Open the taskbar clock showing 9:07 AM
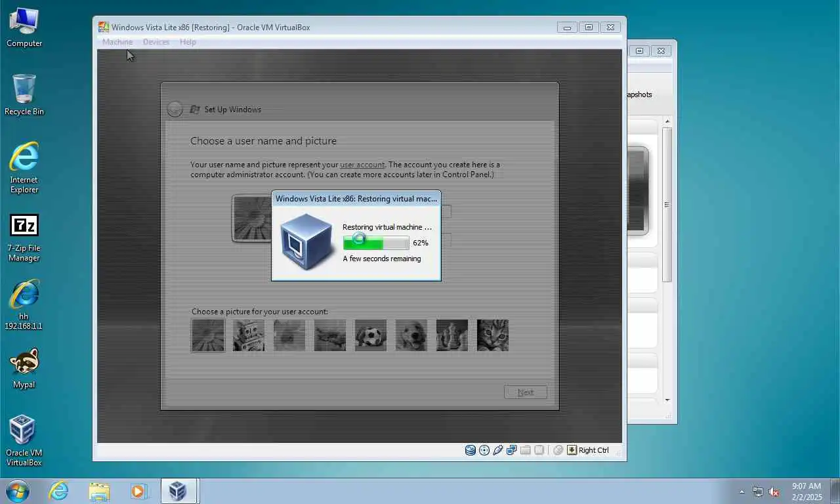 pos(807,492)
